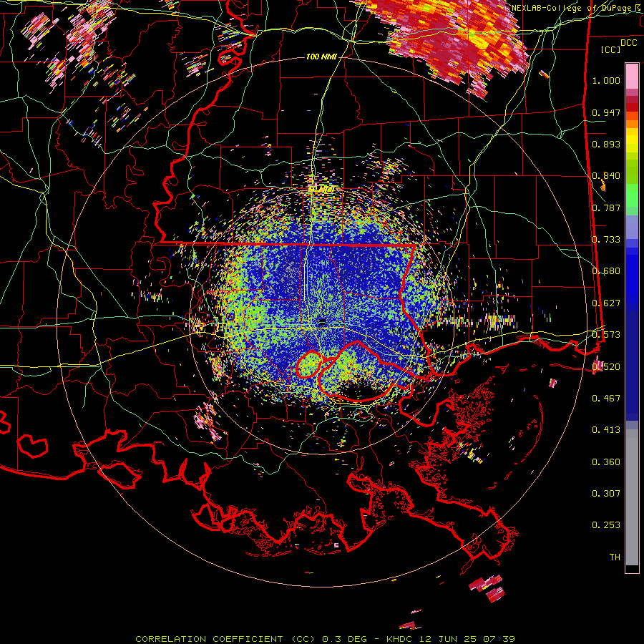This screenshot has width=644, height=644.
Task: Click the 0.360 scale value
Action: pyautogui.click(x=606, y=462)
